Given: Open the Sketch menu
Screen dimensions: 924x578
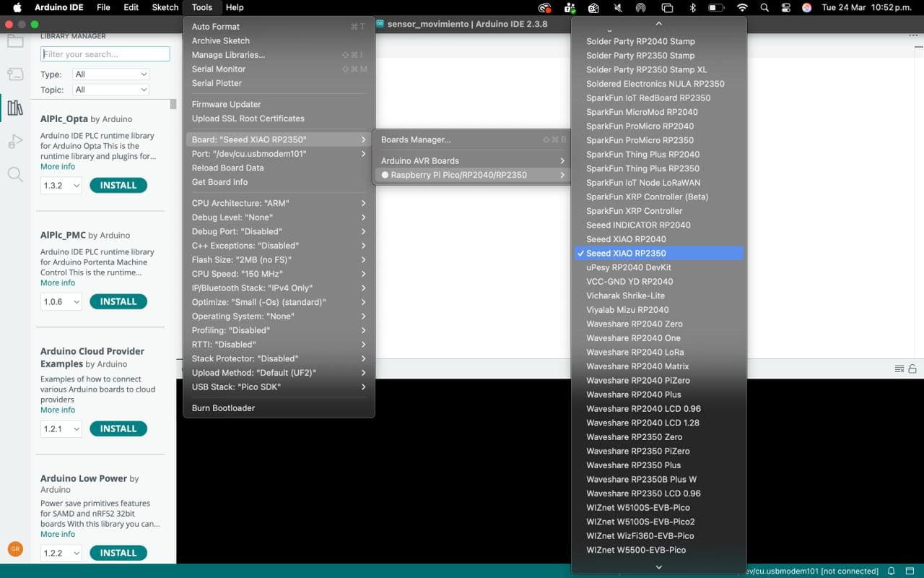Looking at the screenshot, I should (165, 7).
